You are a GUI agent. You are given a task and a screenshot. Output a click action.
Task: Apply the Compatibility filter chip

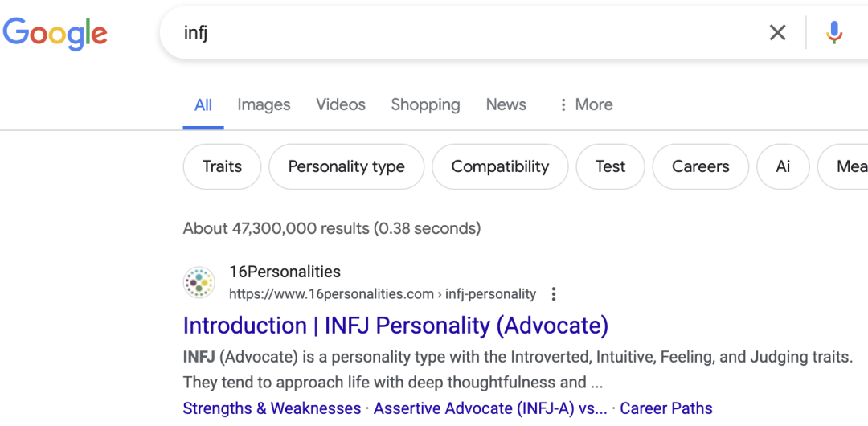tap(500, 166)
